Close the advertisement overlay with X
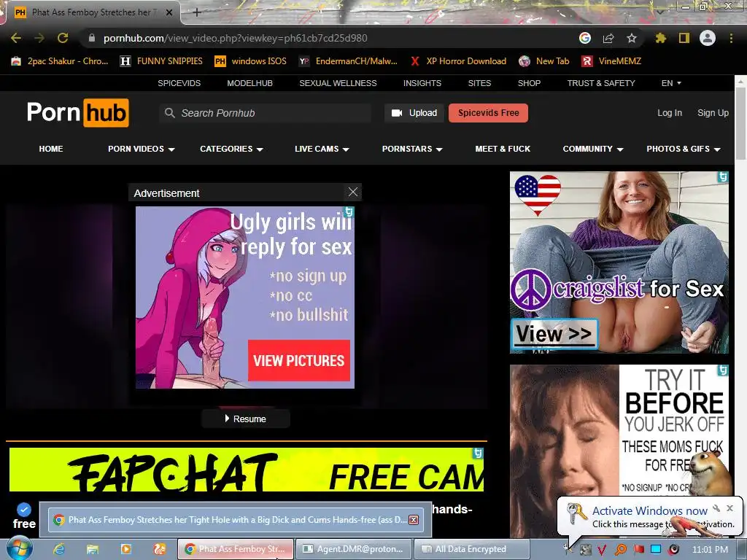 (353, 192)
